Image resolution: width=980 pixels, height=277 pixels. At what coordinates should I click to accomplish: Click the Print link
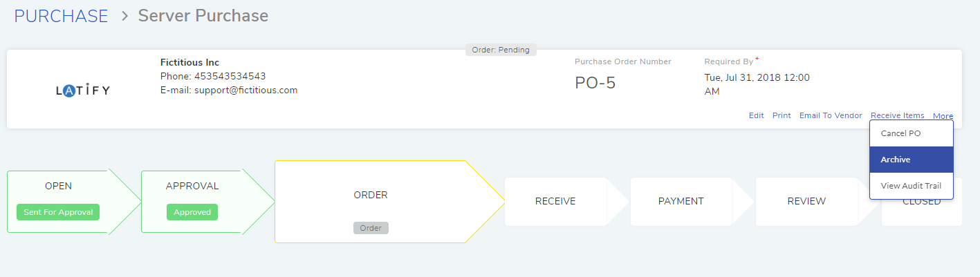coord(782,115)
